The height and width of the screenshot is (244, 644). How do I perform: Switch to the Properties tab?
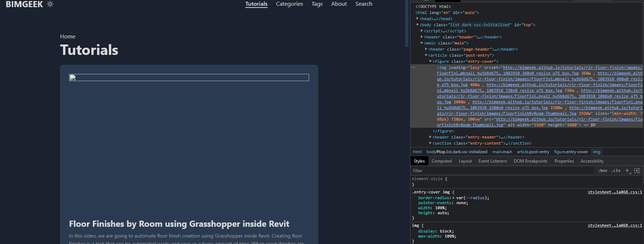tap(564, 161)
